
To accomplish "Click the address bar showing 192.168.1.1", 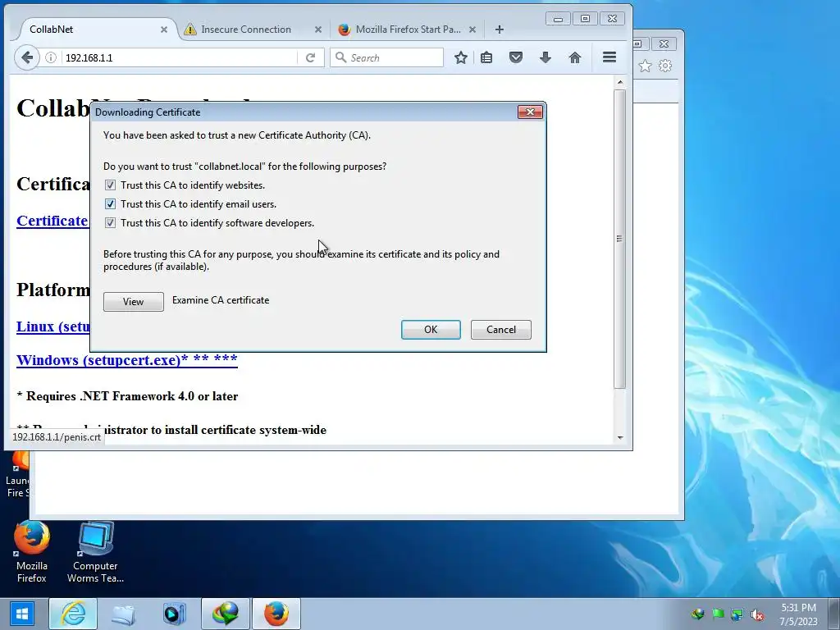I will [x=180, y=57].
